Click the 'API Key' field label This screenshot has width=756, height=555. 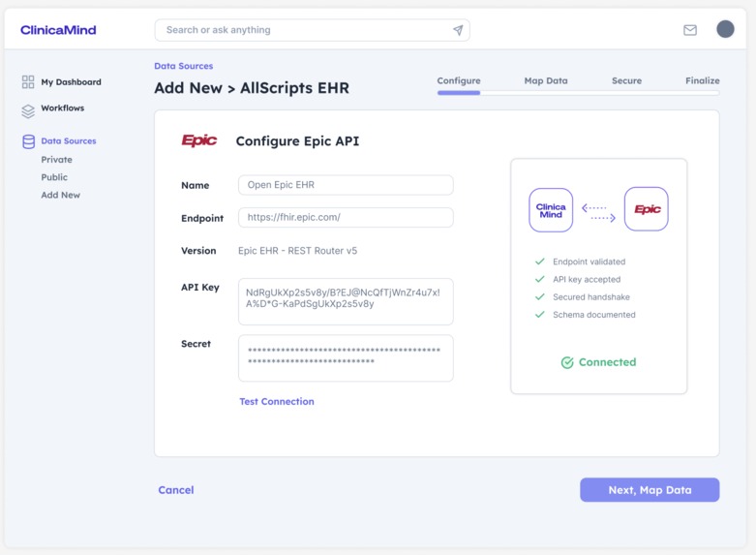click(200, 288)
